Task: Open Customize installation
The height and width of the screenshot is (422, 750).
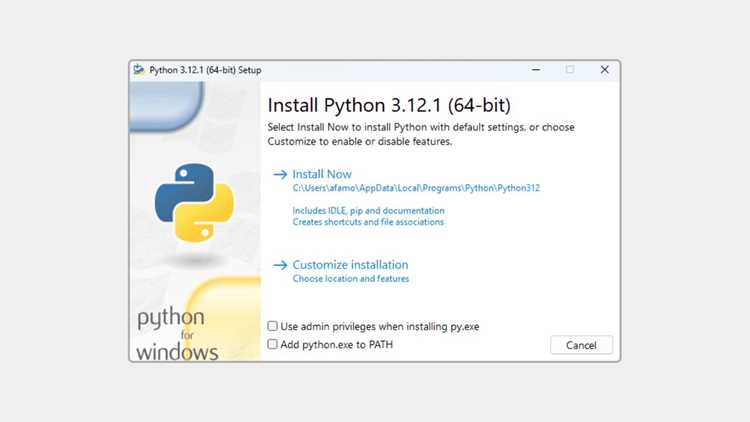Action: pos(350,265)
